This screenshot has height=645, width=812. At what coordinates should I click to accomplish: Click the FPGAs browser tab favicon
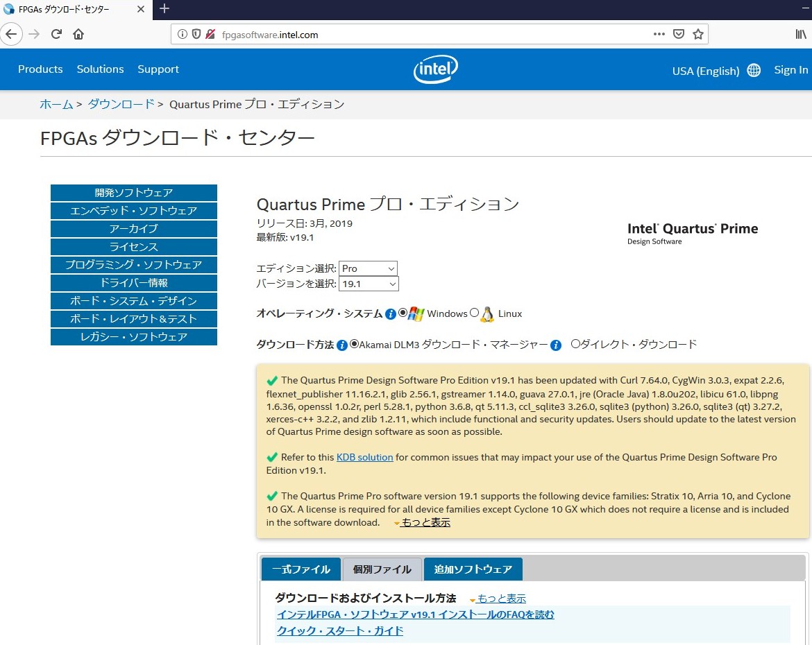[9, 9]
